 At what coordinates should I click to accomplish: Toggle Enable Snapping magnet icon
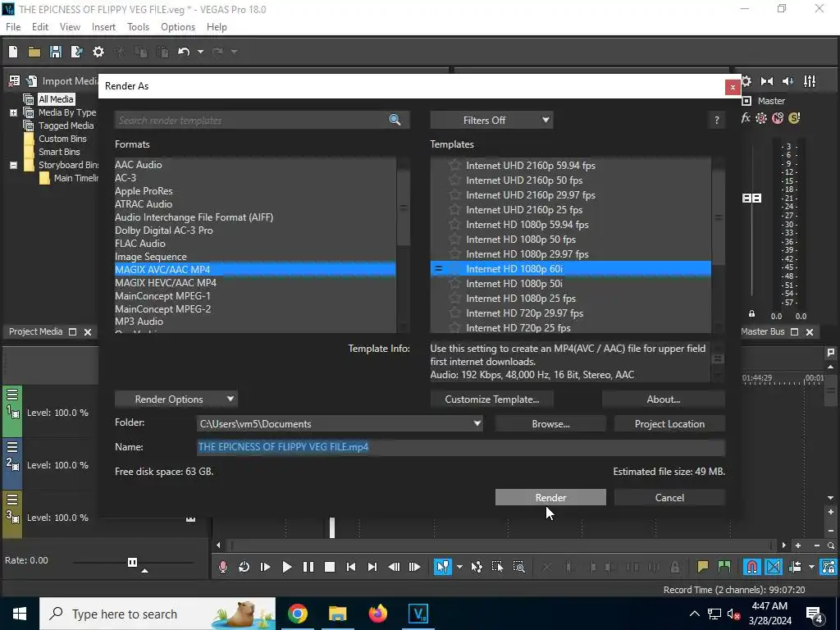point(752,567)
